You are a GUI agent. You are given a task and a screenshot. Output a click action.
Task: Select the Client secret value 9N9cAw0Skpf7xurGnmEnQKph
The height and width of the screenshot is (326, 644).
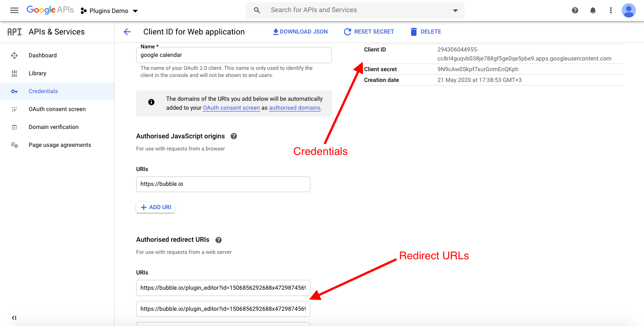pyautogui.click(x=478, y=69)
